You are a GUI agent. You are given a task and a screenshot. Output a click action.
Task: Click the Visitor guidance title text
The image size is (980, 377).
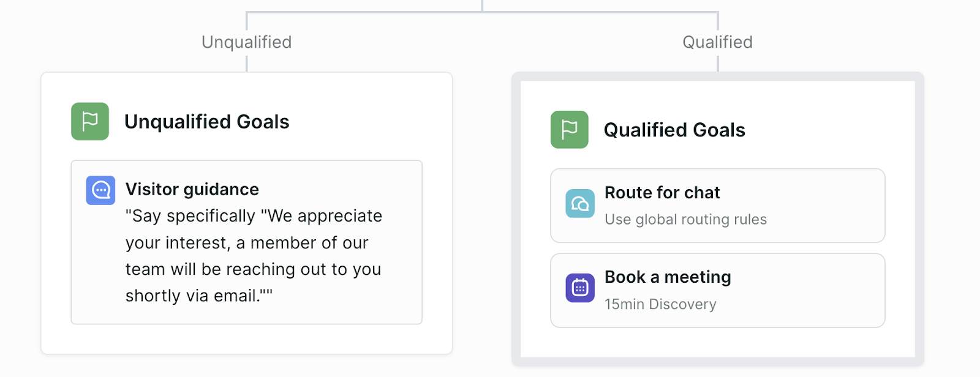(x=192, y=189)
